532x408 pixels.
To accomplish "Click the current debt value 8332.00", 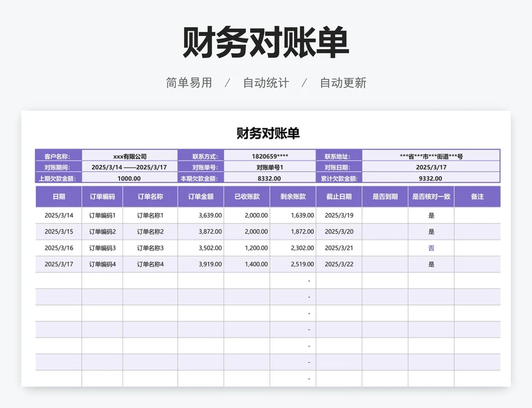I will [270, 178].
